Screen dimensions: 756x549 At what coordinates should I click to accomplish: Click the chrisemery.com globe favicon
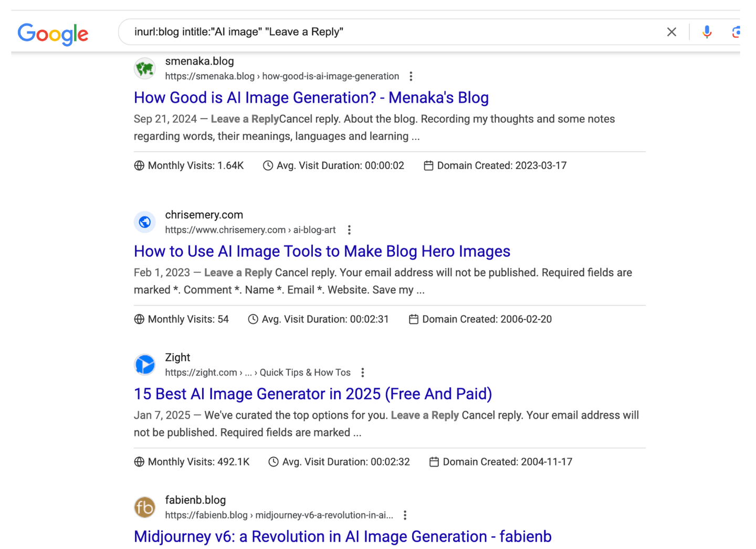click(145, 222)
